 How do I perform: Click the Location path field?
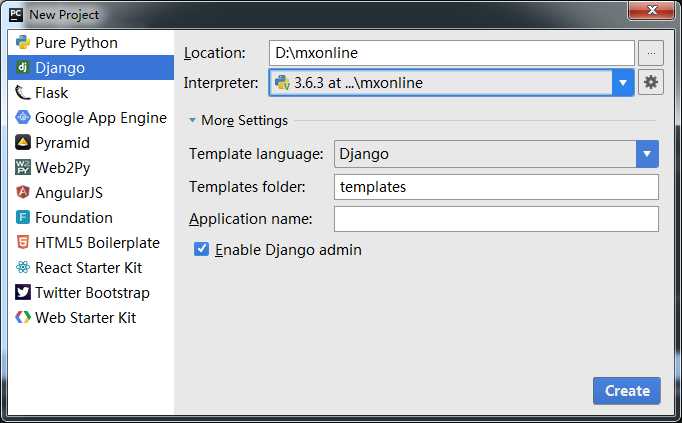tap(451, 53)
